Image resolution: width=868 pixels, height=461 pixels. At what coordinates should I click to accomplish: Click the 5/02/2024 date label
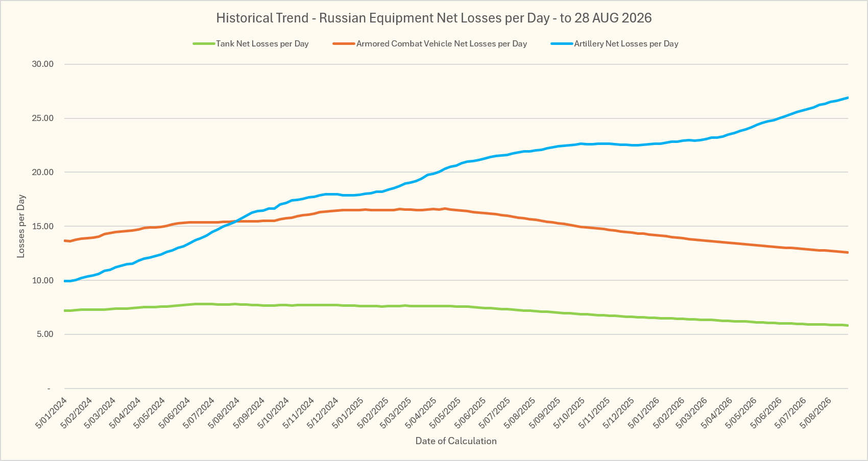(76, 413)
